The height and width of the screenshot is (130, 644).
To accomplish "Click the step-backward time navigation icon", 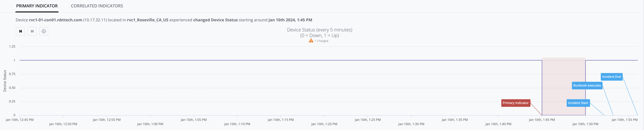I will (20, 31).
